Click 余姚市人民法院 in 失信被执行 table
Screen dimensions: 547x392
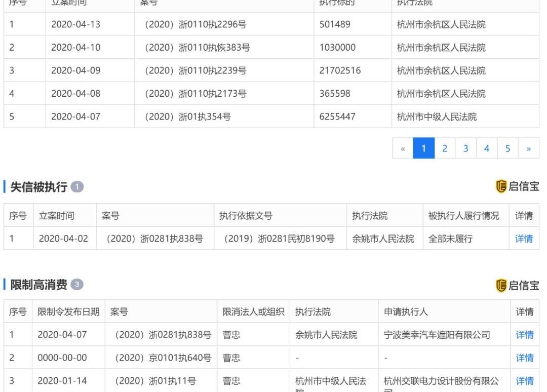coord(383,239)
